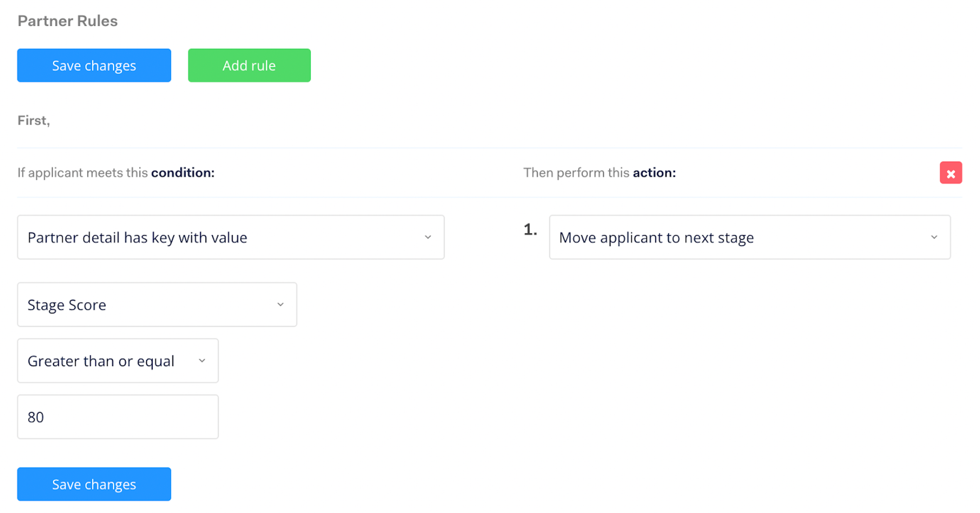
Task: Open the Move applicant to next stage selector
Action: click(x=750, y=237)
